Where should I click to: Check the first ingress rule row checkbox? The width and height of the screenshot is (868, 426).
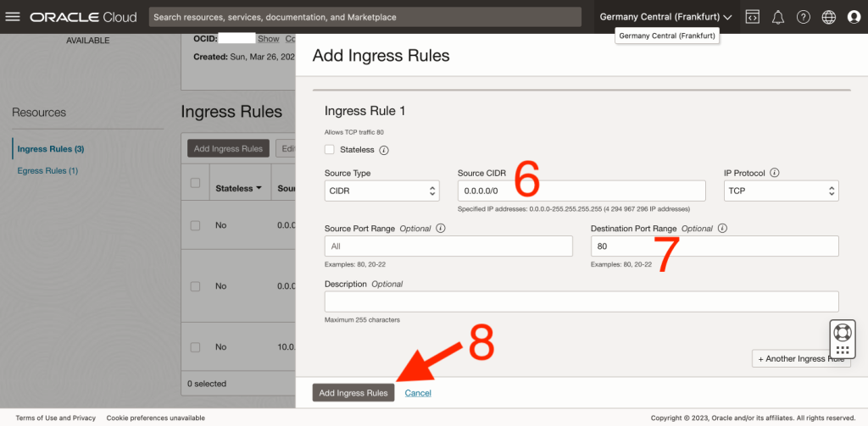click(196, 226)
